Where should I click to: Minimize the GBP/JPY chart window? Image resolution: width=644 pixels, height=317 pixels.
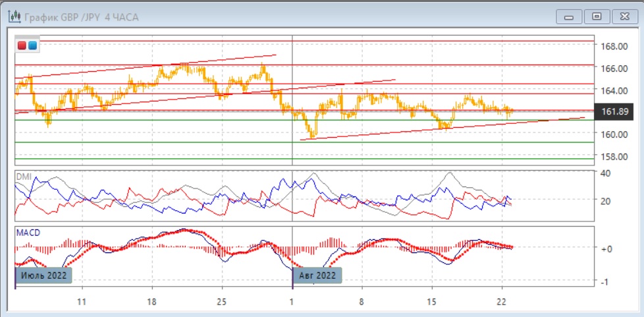(568, 16)
